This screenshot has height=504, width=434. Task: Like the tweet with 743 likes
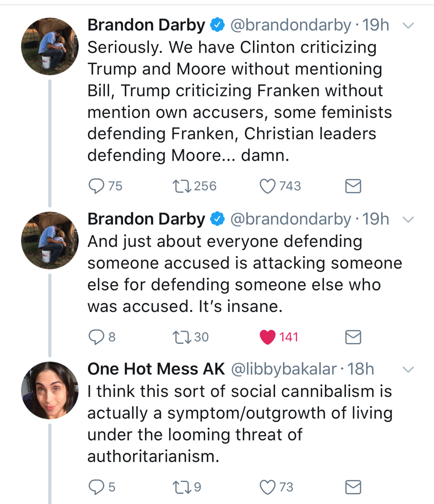tap(268, 186)
